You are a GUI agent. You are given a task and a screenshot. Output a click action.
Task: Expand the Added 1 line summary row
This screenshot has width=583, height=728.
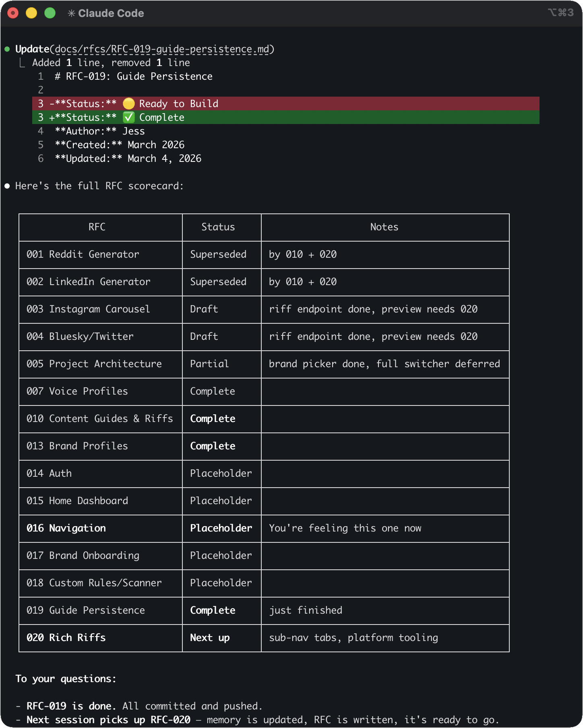tap(110, 62)
